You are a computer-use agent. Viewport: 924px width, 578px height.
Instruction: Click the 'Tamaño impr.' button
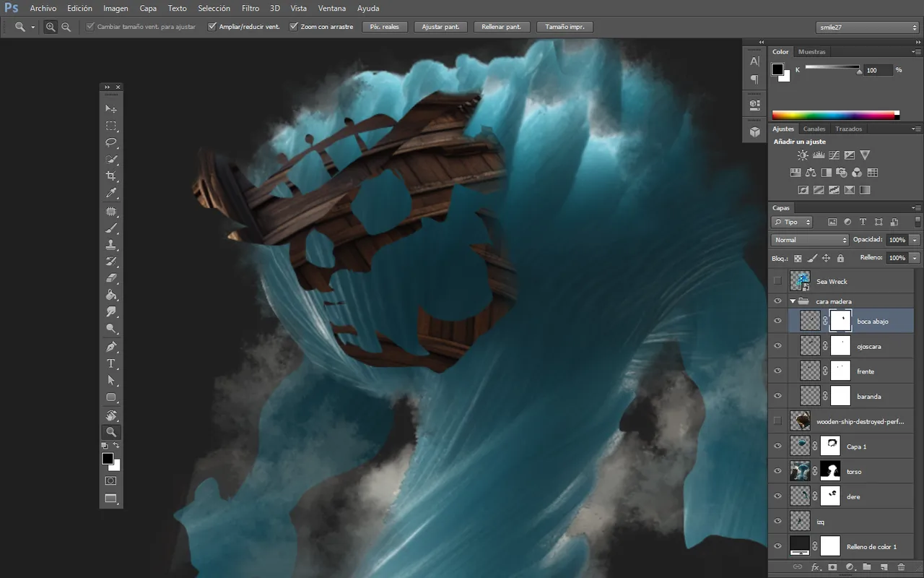[x=565, y=27]
